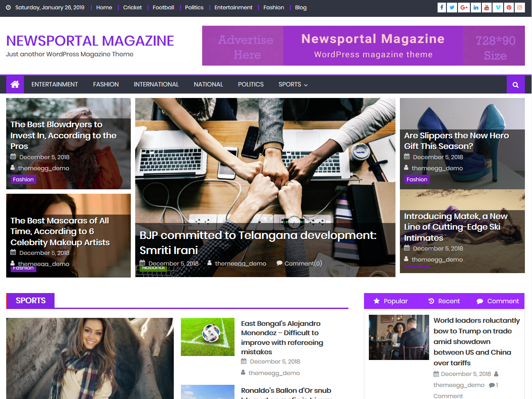Click the Twitter icon in the header
Image resolution: width=532 pixels, height=399 pixels.
click(x=453, y=8)
